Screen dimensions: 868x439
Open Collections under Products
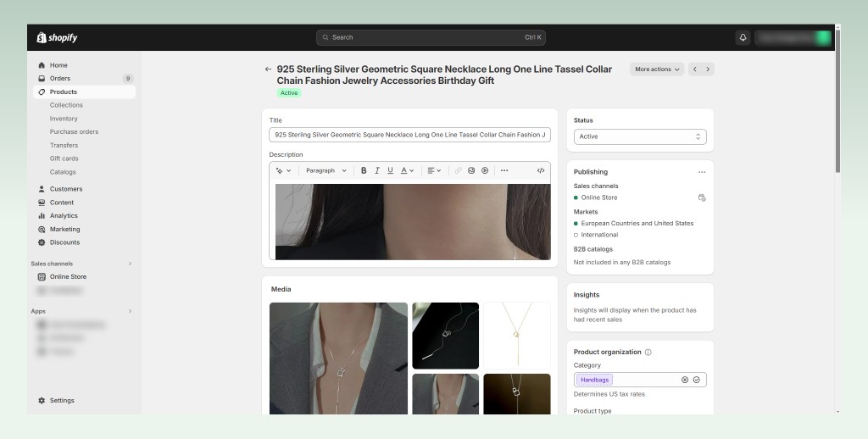[x=66, y=105]
